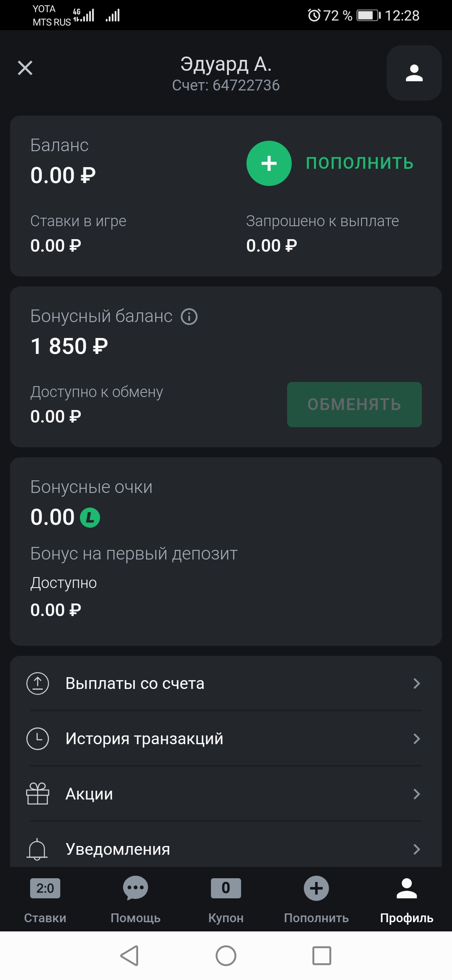Screen dimensions: 452x980
Task: Tap the upload icon for Выплаты со счета
Action: tap(38, 683)
